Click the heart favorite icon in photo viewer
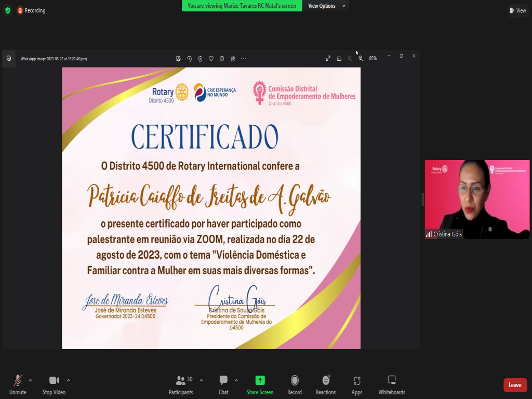The height and width of the screenshot is (399, 532). coord(211,59)
